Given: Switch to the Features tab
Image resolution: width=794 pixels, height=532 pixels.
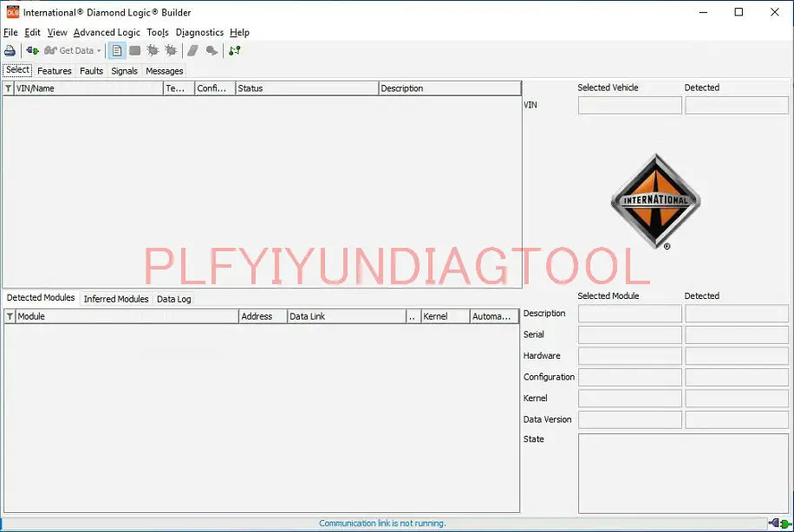Looking at the screenshot, I should coord(55,71).
